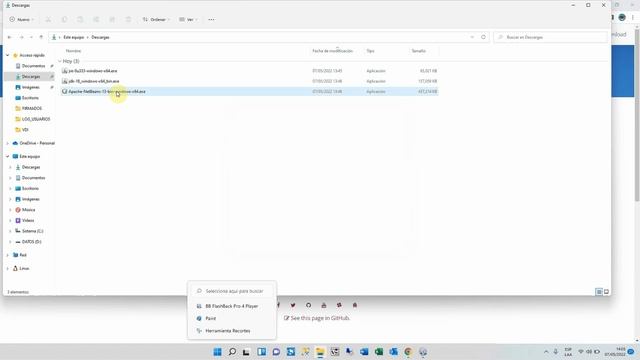The width and height of the screenshot is (640, 360).
Task: Open the Ordenar sort dropdown
Action: [156, 20]
